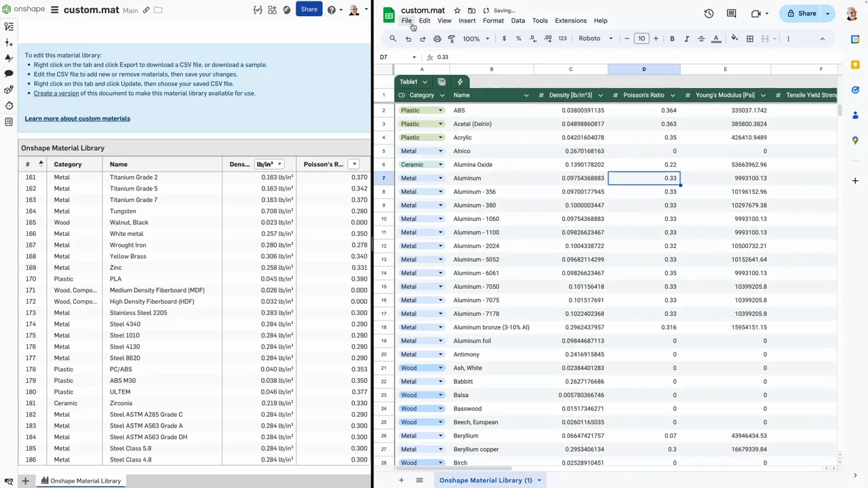
Task: Toggle strikethrough formatting in Sheets
Action: click(701, 39)
